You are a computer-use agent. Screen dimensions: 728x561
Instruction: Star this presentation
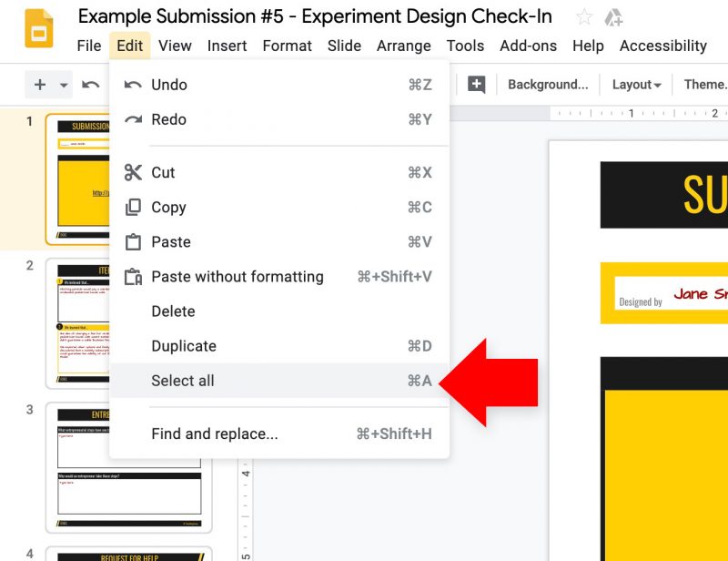(x=584, y=17)
